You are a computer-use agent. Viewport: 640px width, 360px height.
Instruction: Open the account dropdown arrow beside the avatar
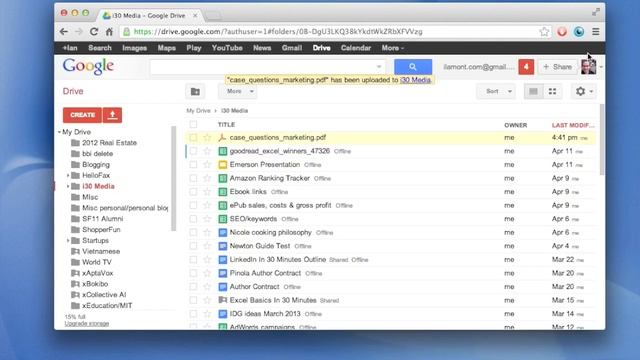[600, 67]
